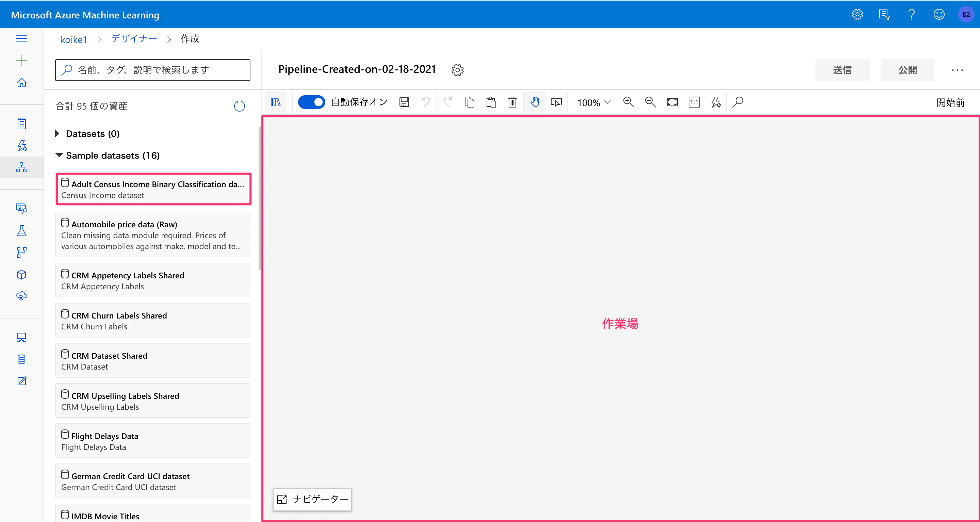The height and width of the screenshot is (522, 980).
Task: Select the Designer icon in sidebar
Action: click(22, 167)
